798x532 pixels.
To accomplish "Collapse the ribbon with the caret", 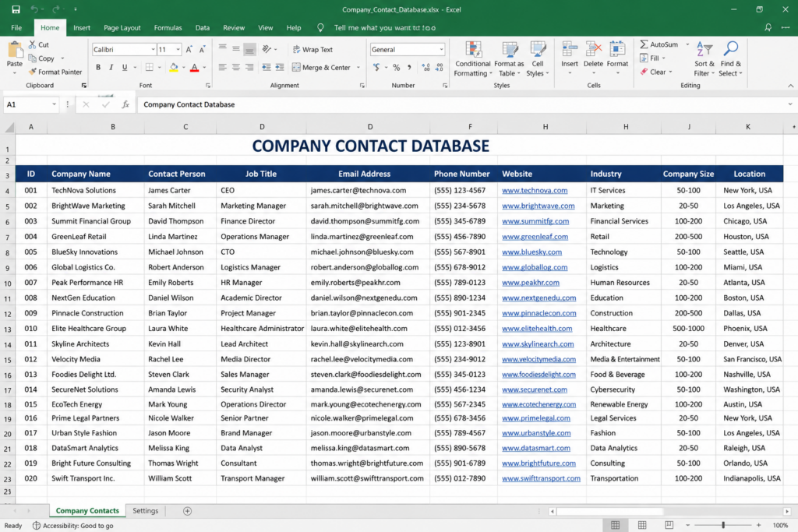I will point(790,86).
